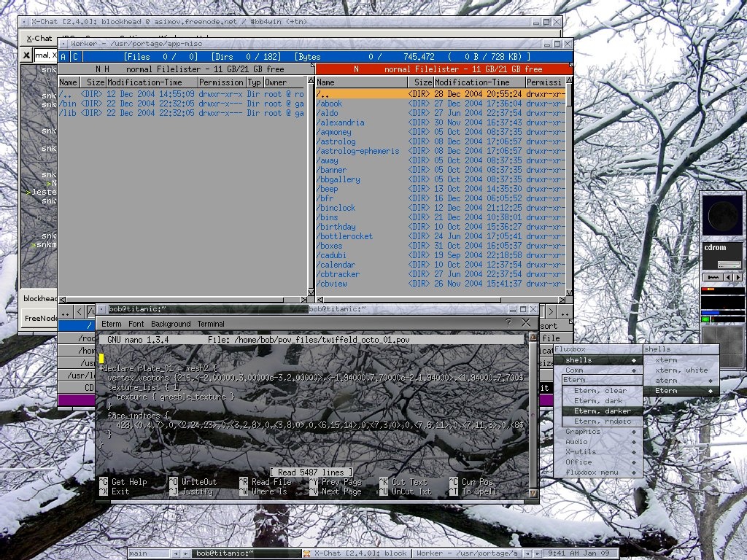747x560 pixels.
Task: Select the /alexandria directory row
Action: (x=441, y=122)
